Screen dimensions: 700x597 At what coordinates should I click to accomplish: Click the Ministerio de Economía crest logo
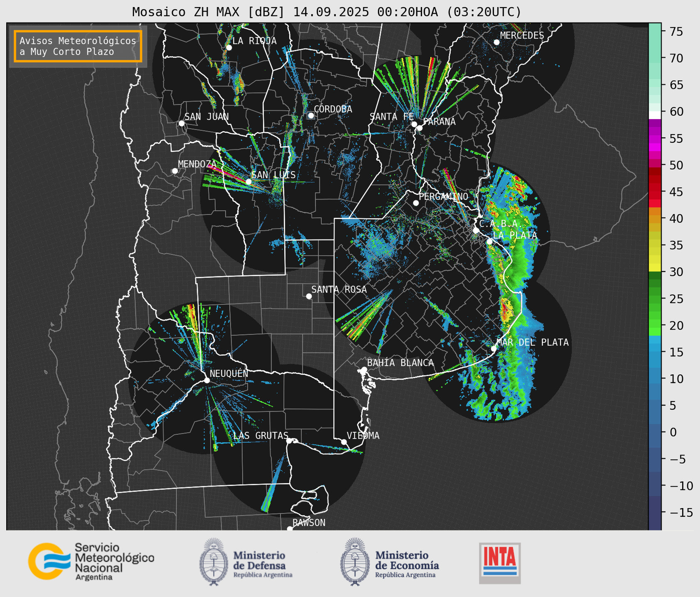pyautogui.click(x=355, y=562)
